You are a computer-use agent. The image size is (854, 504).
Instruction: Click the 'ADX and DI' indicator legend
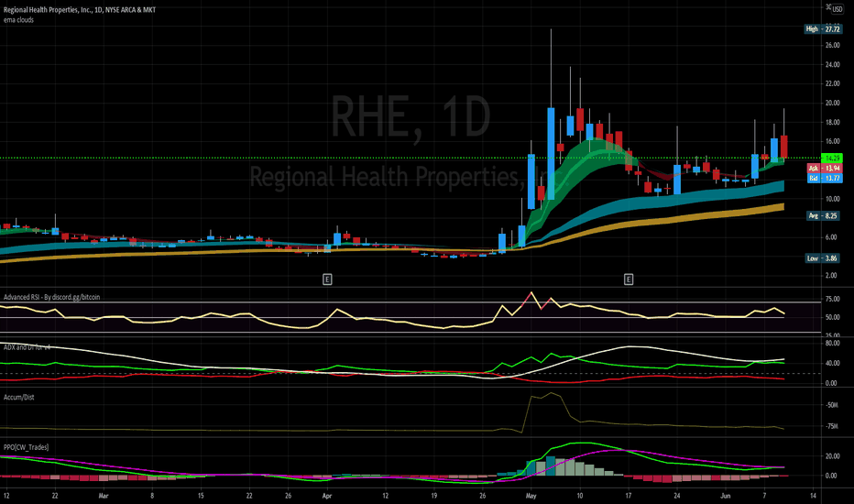pyautogui.click(x=27, y=347)
